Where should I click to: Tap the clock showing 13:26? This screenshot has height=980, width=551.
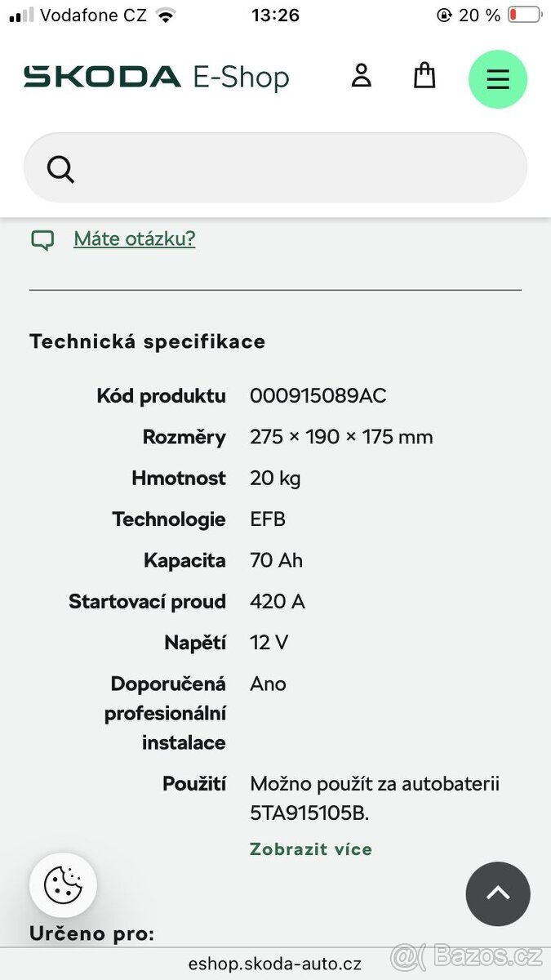[x=275, y=15]
